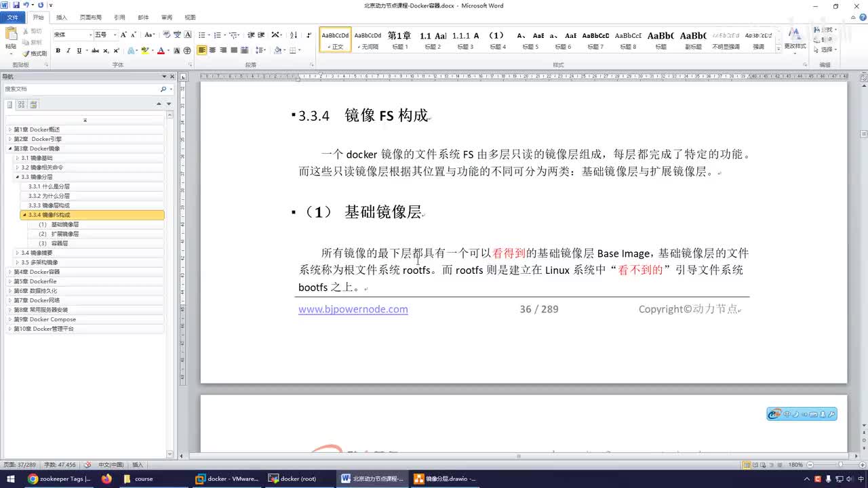The width and height of the screenshot is (868, 488).
Task: Click the Sort (A-Z) icon
Action: click(x=294, y=35)
